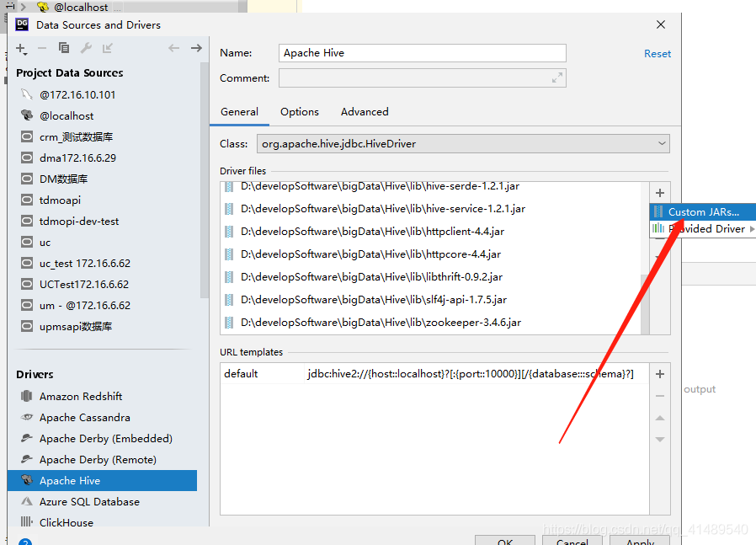Click @localhost tab in background window
The width and height of the screenshot is (756, 545).
point(79,7)
